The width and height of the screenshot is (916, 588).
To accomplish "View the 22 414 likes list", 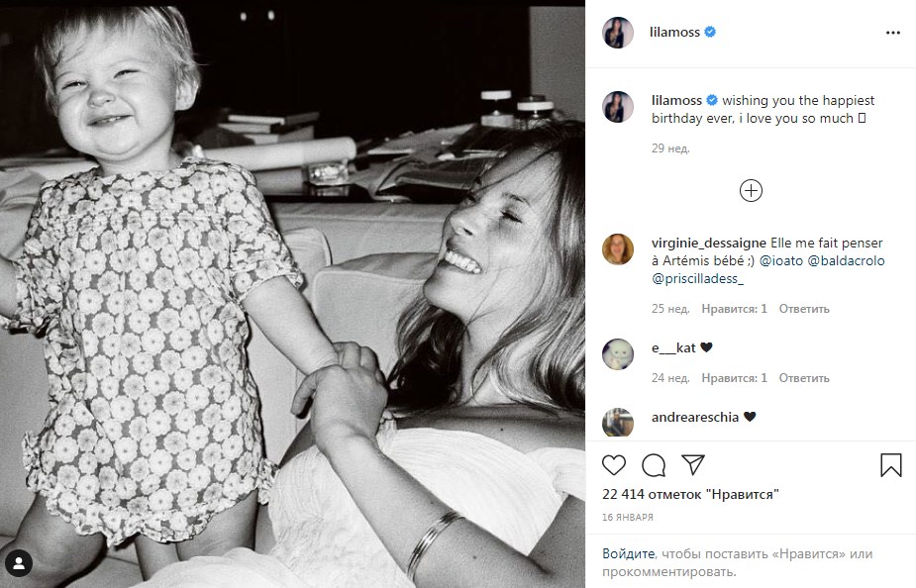I will tap(690, 494).
